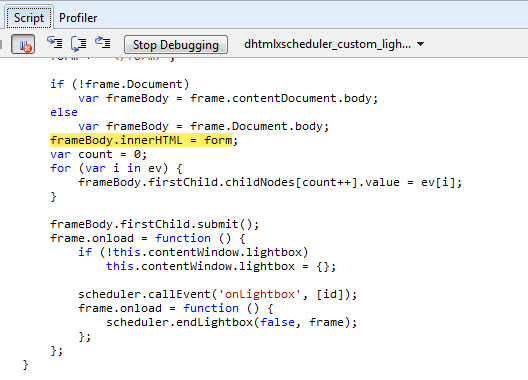Open the Profiler tab
This screenshot has height=380, width=528.
click(78, 18)
